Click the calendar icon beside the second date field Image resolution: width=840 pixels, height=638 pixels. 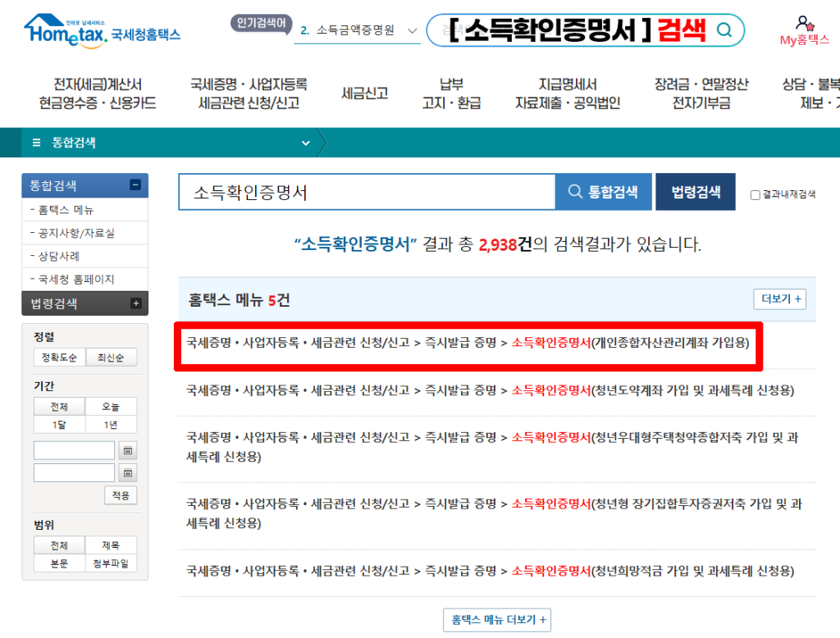128,472
